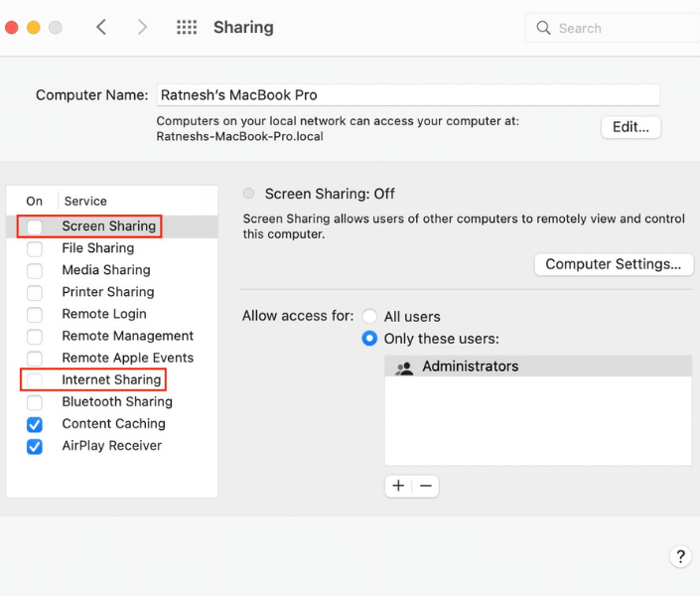This screenshot has height=596, width=700.
Task: Disable the AirPlay Receiver checkbox
Action: [35, 446]
